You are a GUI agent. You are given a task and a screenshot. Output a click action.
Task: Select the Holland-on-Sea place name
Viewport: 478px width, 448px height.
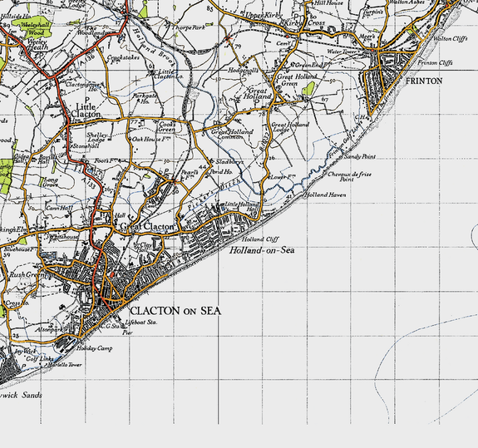(262, 250)
